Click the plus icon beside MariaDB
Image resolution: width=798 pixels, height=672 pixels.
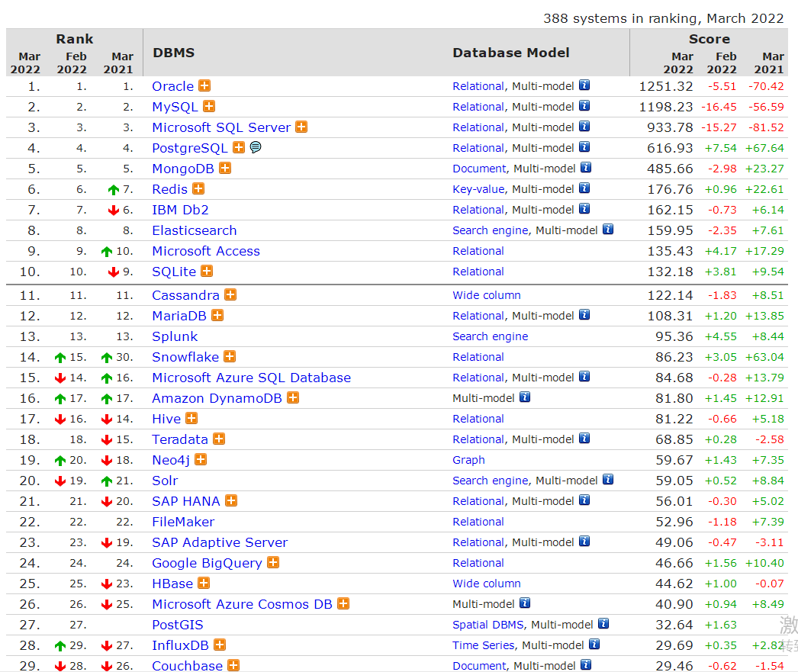(x=217, y=315)
